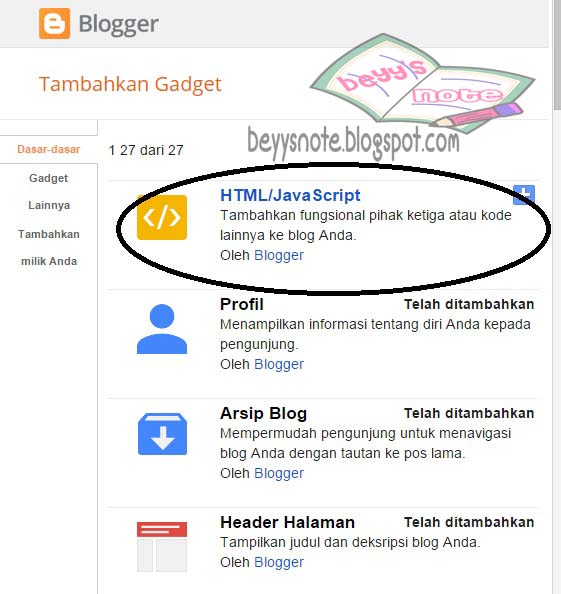Click the Header Halaman gadget title
561x594 pixels.
point(288,522)
